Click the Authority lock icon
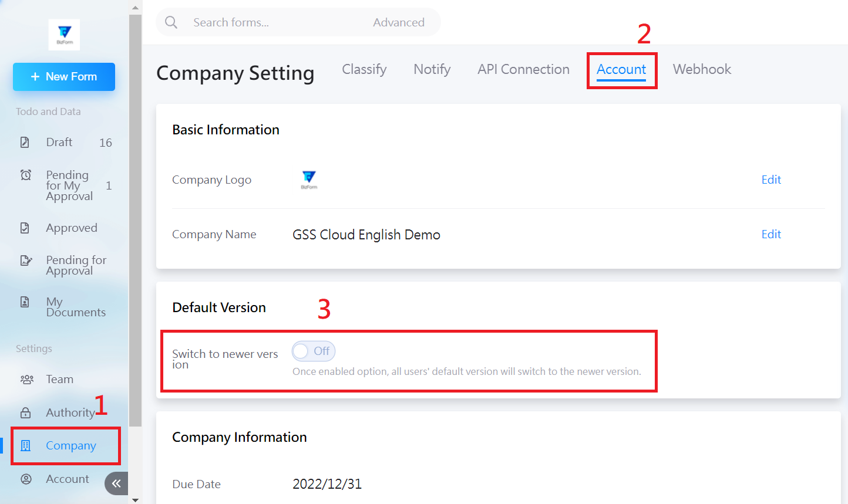 click(x=26, y=413)
